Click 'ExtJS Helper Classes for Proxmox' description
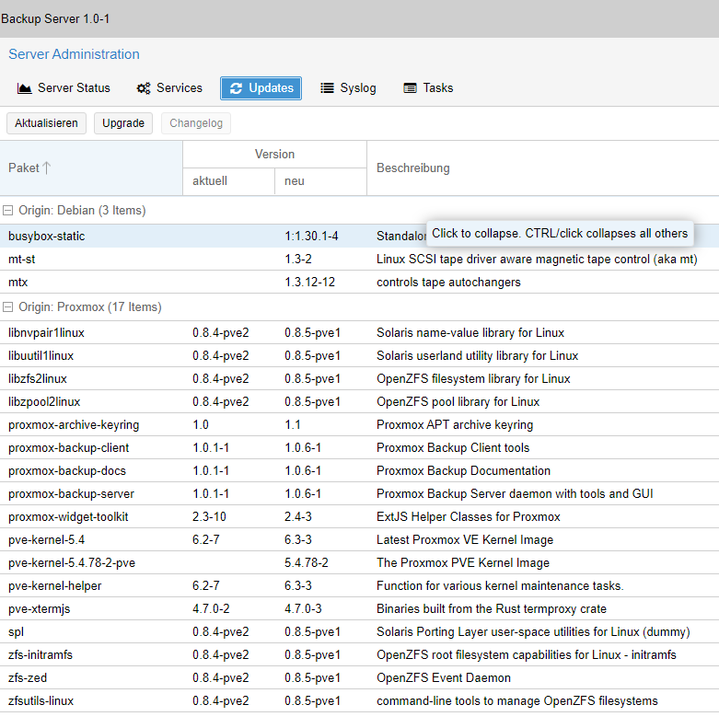The height and width of the screenshot is (728, 719). [x=469, y=517]
